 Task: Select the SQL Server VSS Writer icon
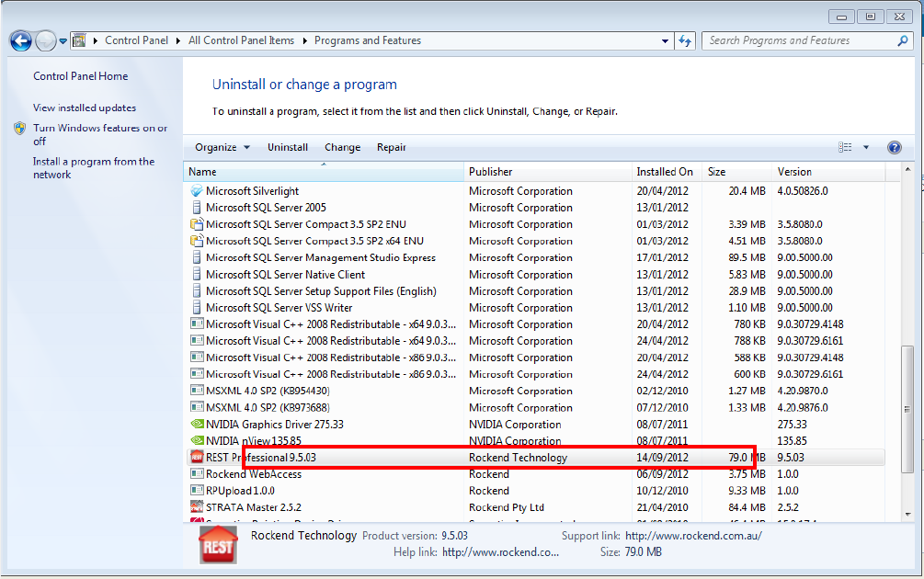[197, 307]
